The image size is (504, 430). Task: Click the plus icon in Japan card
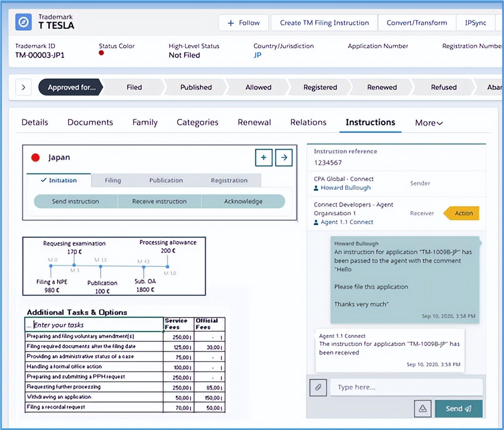(x=264, y=158)
